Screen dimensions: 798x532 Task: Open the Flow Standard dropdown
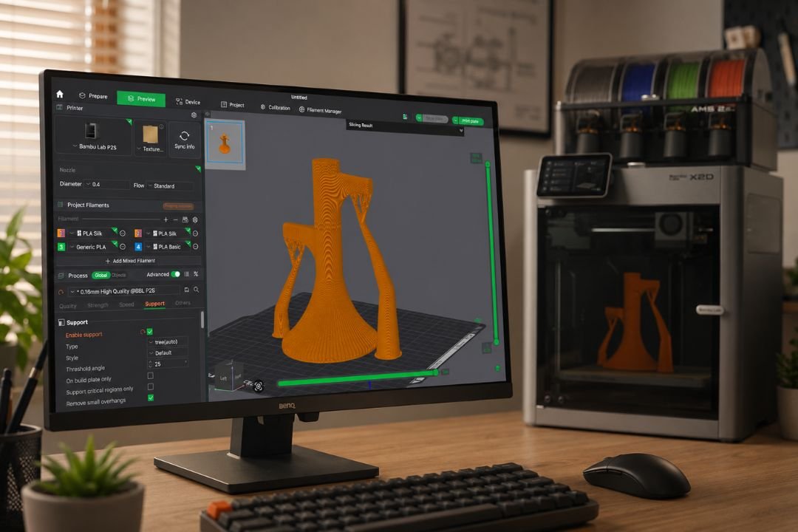pos(171,185)
